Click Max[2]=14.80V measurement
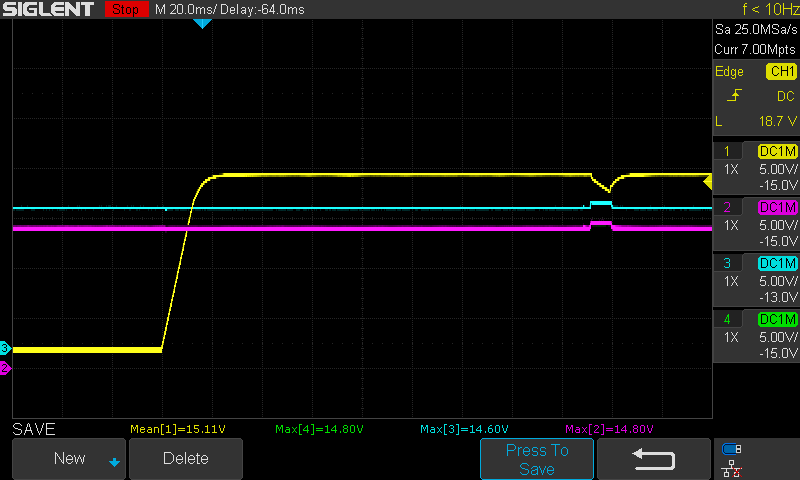The image size is (800, 480). point(609,429)
